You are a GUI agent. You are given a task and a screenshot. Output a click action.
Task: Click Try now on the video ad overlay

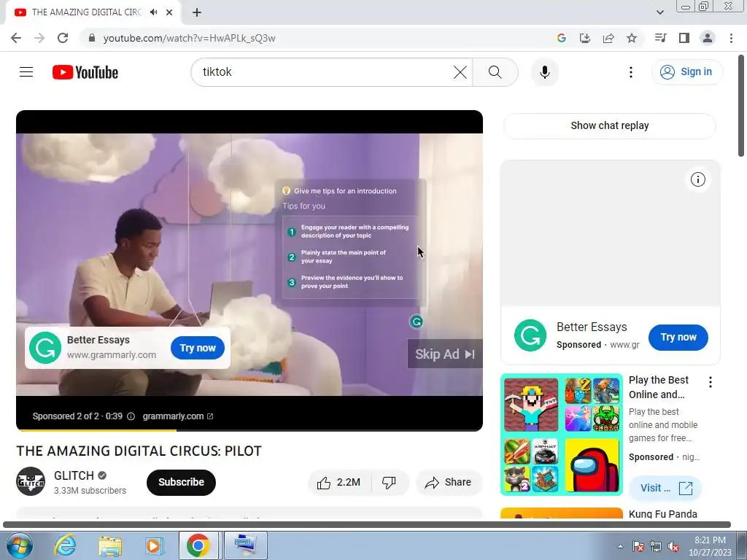pyautogui.click(x=198, y=348)
